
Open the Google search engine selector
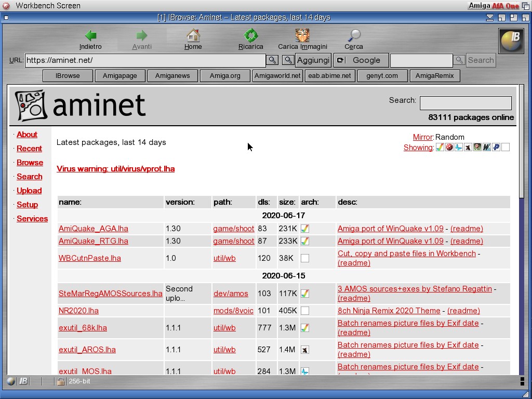click(360, 60)
